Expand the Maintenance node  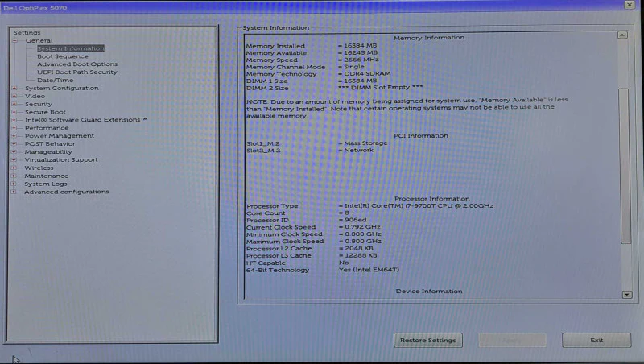(14, 176)
